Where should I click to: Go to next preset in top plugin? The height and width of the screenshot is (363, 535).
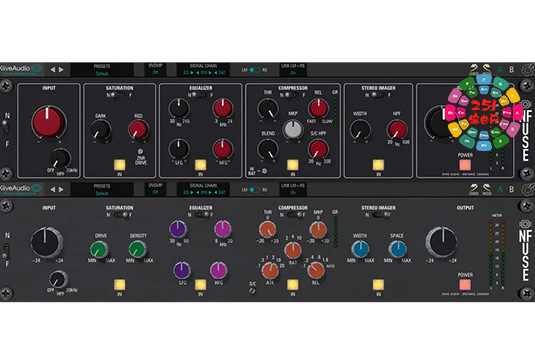[x=61, y=70]
